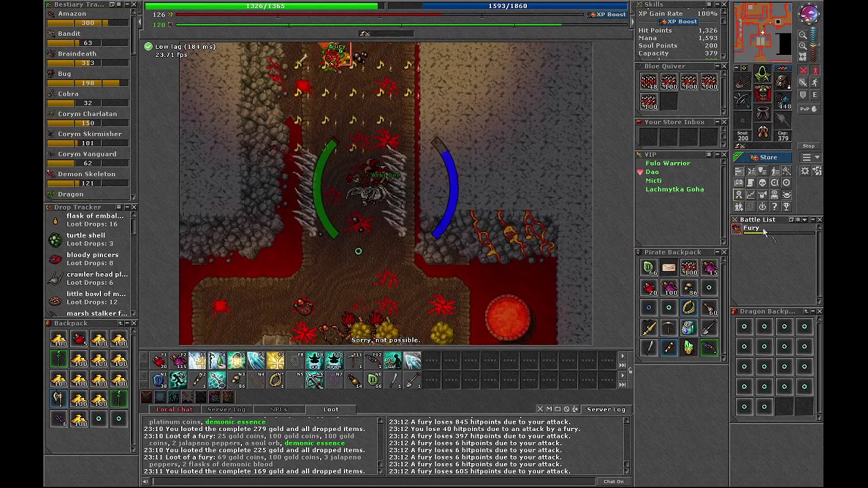
Task: Select Fulo Warrior in VIP list
Action: [x=667, y=163]
